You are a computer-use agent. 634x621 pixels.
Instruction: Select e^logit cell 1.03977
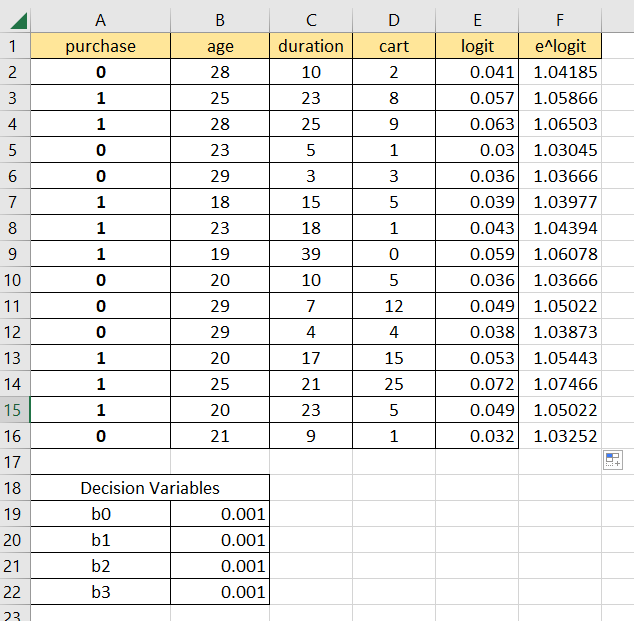point(560,202)
